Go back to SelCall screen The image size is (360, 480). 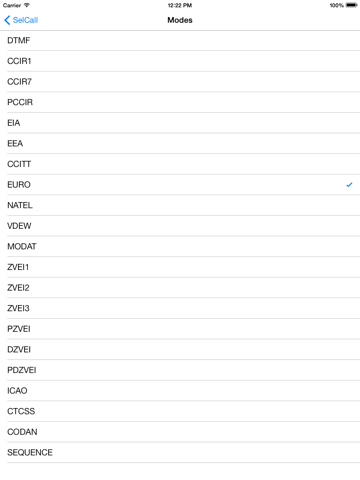[x=21, y=20]
